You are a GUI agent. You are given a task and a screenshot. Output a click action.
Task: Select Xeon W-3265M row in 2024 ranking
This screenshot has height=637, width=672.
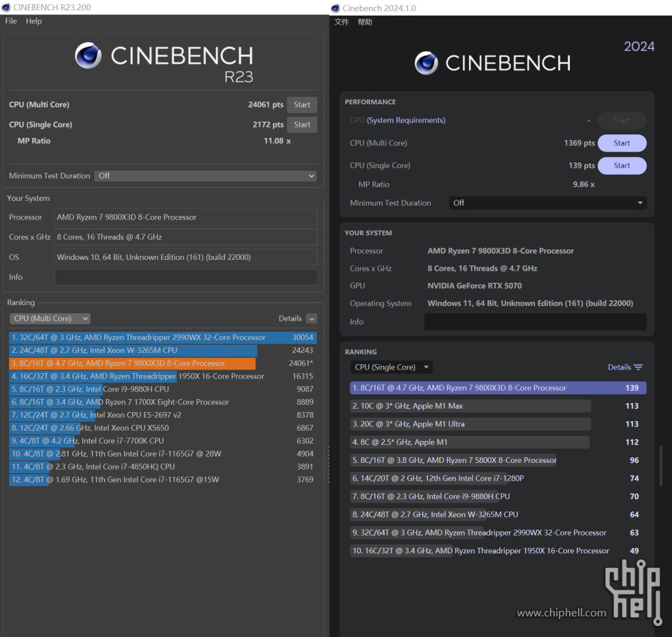tap(498, 514)
